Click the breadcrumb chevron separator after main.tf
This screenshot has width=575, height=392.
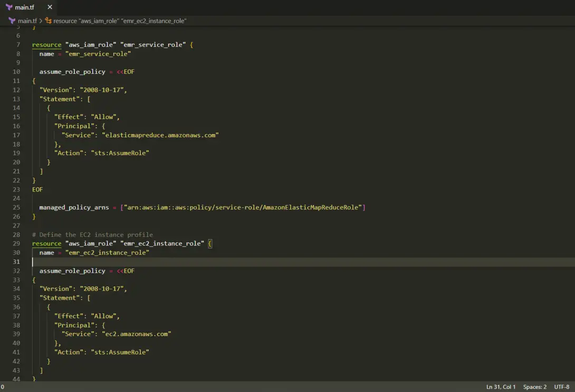(41, 21)
